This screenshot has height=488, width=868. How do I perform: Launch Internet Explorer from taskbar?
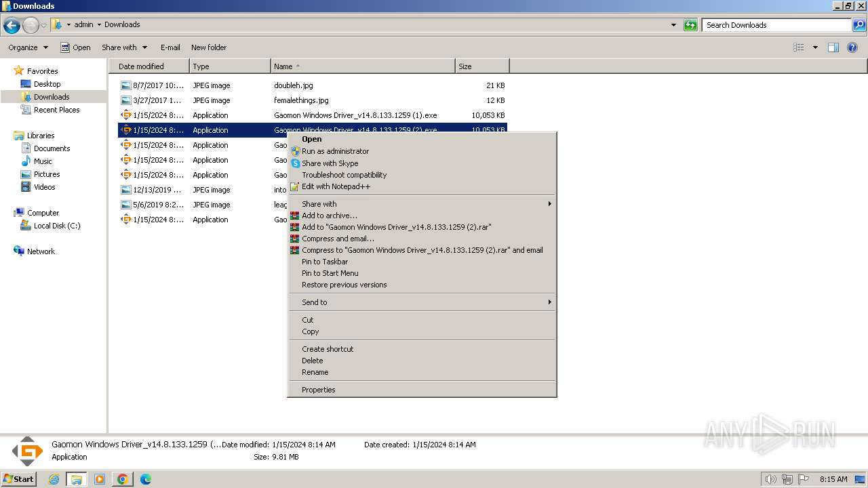pos(54,479)
